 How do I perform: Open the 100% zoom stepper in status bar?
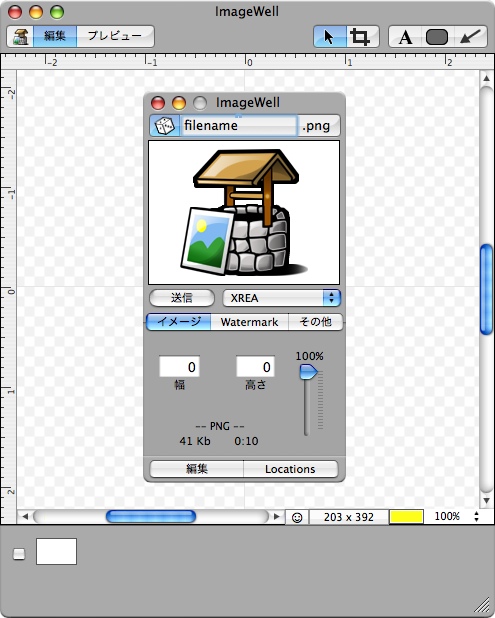(x=476, y=516)
